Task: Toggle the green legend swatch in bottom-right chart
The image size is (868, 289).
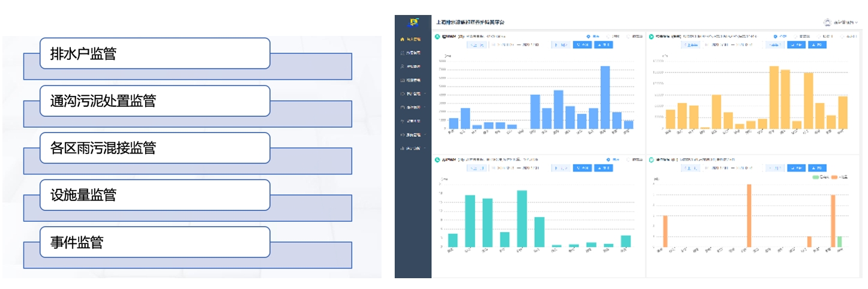Action: 817,177
